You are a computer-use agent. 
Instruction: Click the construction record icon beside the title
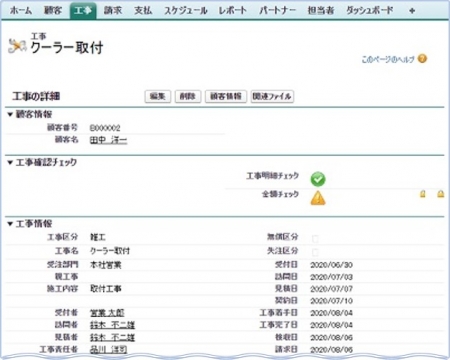click(17, 46)
